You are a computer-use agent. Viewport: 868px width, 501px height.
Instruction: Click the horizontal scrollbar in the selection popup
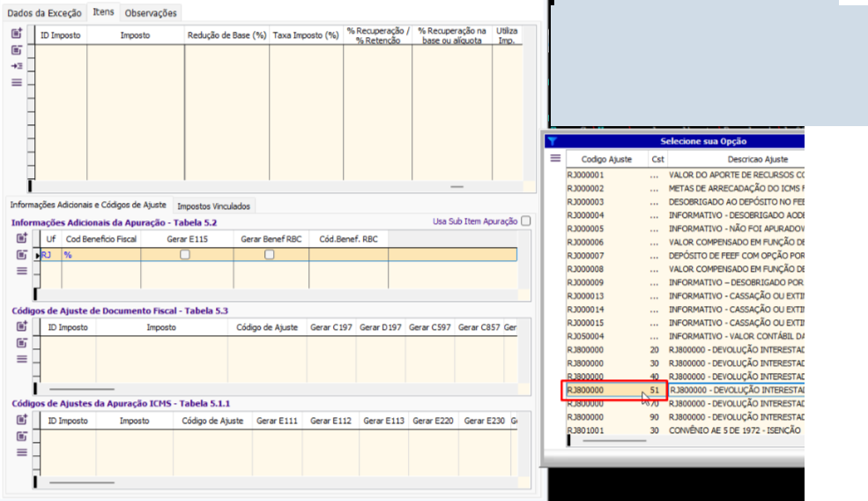click(614, 441)
